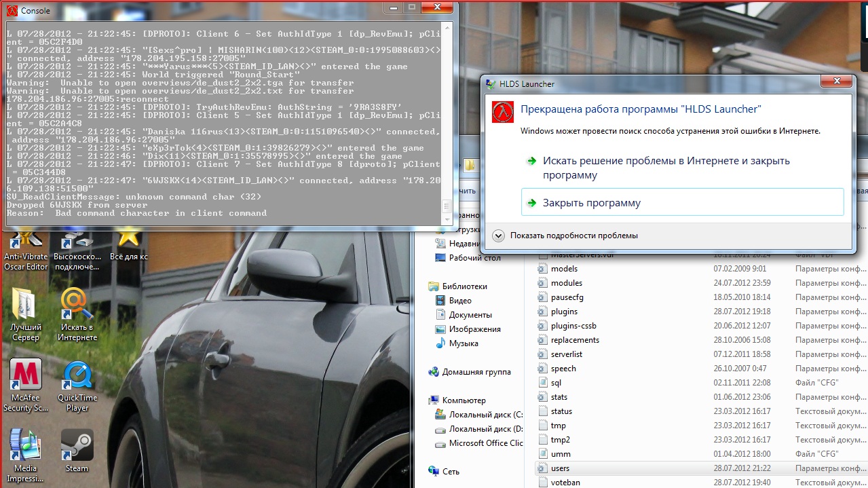
Task: Select the tmp text document in Explorer
Action: click(558, 426)
